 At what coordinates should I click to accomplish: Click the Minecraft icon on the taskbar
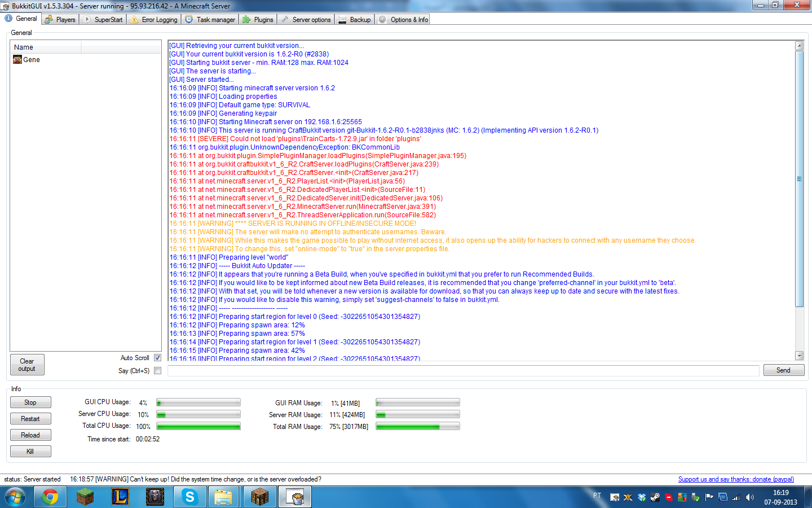[x=85, y=497]
